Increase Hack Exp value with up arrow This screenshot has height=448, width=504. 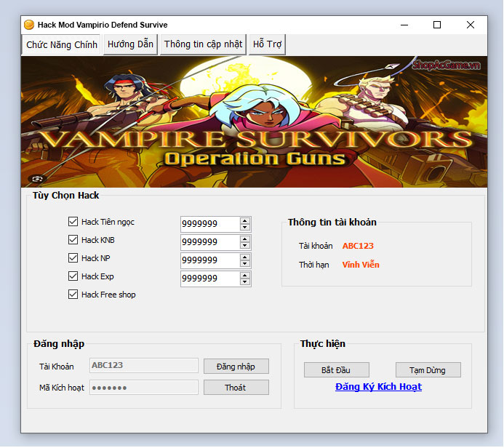click(x=245, y=276)
